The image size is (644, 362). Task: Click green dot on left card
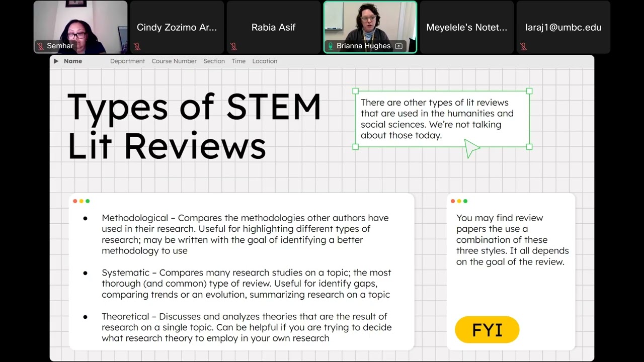point(88,201)
